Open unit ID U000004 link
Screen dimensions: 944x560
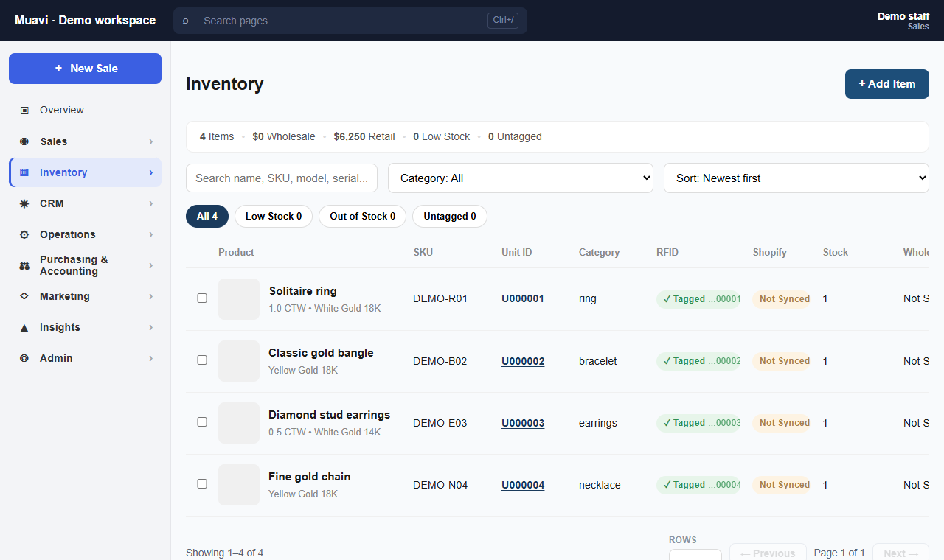523,485
